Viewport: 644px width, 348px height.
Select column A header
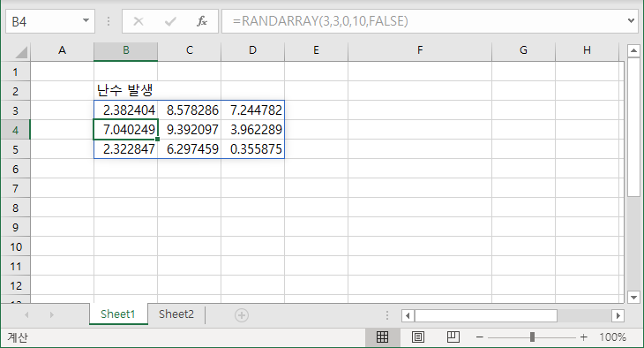(62, 51)
